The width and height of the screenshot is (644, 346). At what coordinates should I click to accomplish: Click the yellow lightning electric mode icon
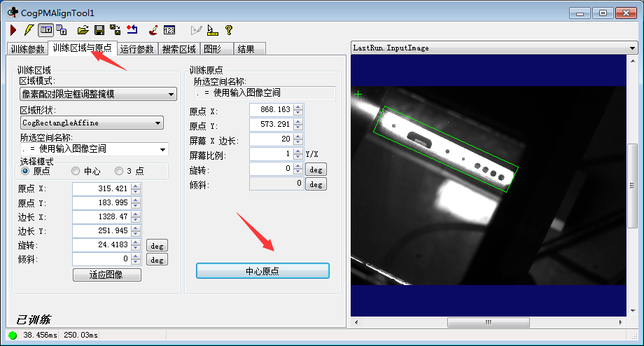tap(28, 30)
